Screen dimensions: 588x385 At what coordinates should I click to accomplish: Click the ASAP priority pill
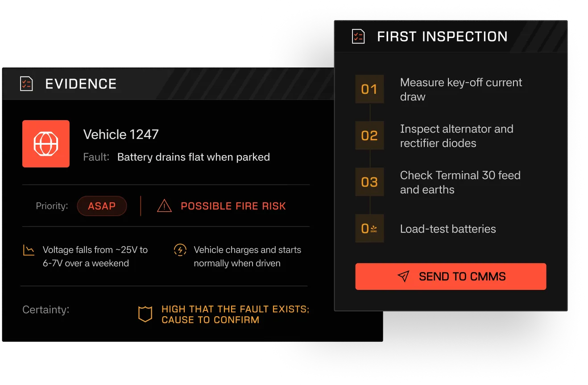tap(102, 206)
